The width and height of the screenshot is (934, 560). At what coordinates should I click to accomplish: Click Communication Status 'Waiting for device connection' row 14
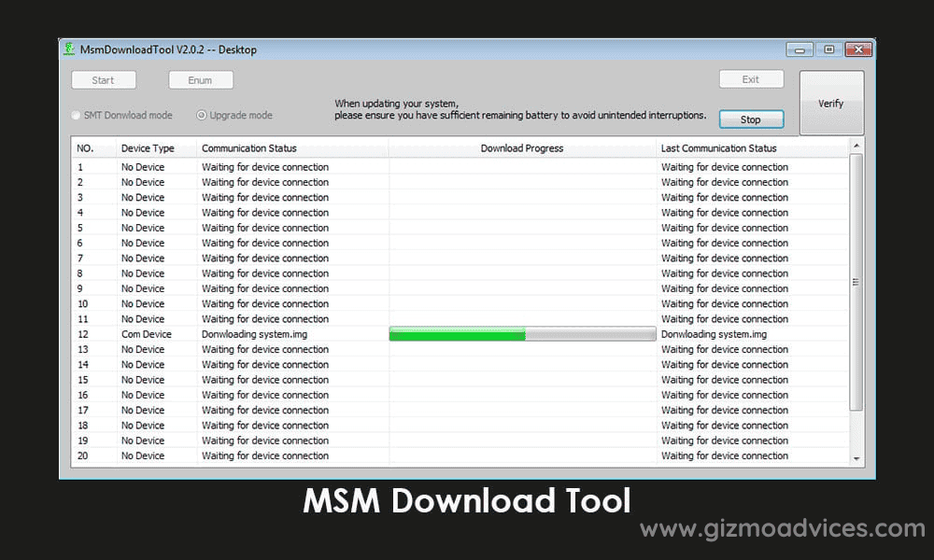pos(265,365)
